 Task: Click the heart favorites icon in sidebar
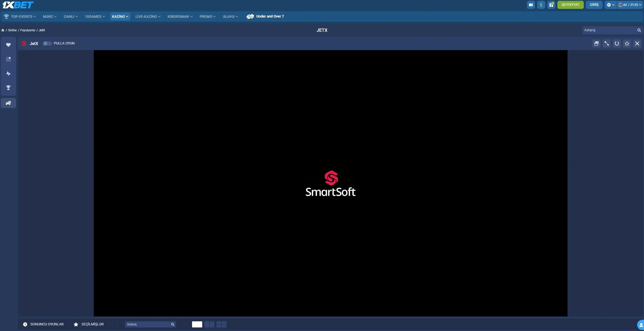click(x=8, y=45)
